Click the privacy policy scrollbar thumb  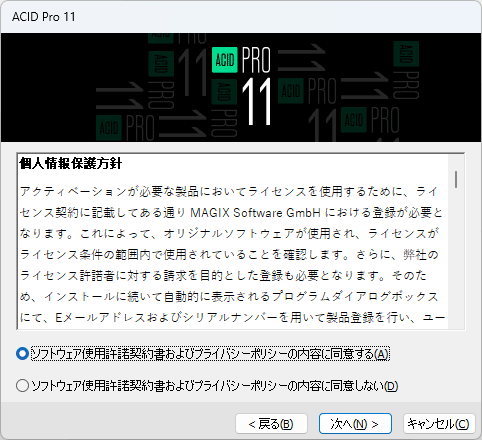pos(456,179)
